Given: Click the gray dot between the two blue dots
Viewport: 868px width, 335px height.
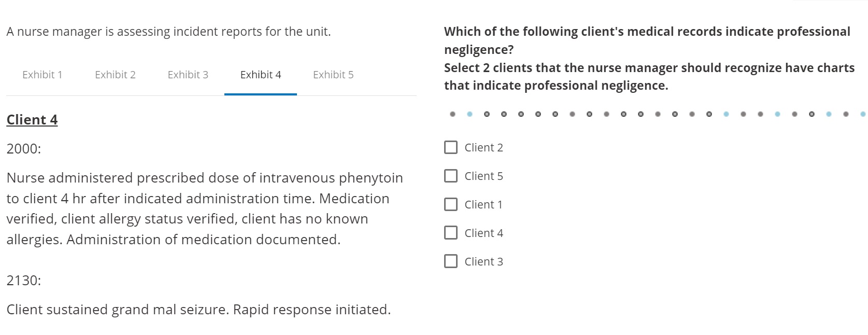Looking at the screenshot, I should (845, 113).
